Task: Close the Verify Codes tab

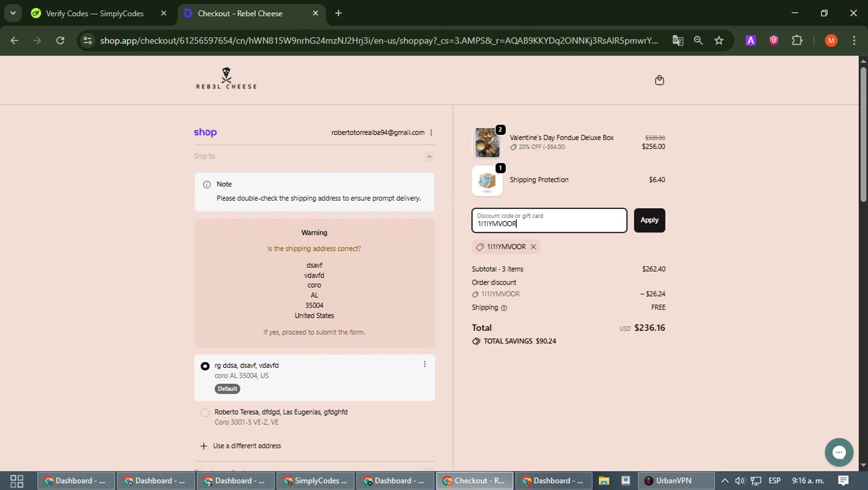Action: 164,13
